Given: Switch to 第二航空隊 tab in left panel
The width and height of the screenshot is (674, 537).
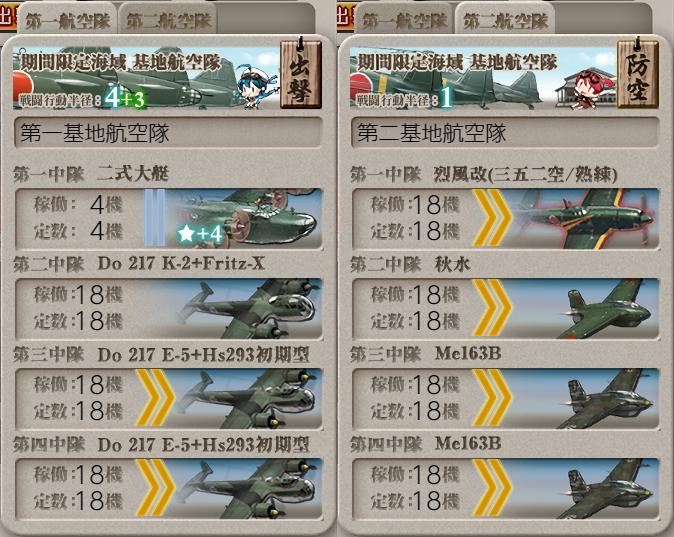Looking at the screenshot, I should tap(168, 21).
